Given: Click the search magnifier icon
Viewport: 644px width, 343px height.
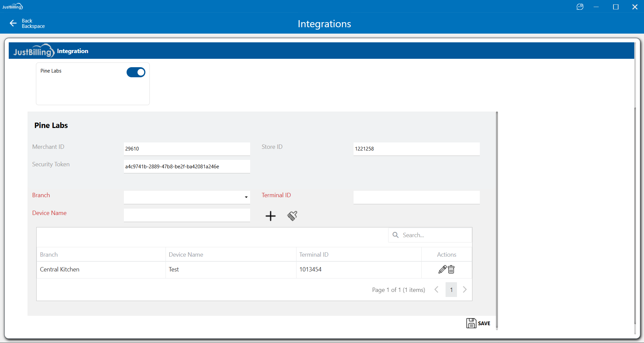Looking at the screenshot, I should [396, 235].
